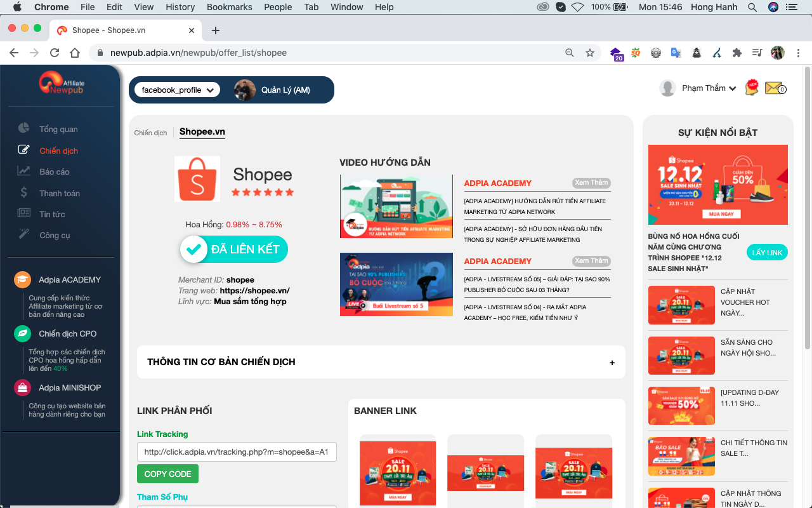Open the notification bell icon

click(x=751, y=88)
